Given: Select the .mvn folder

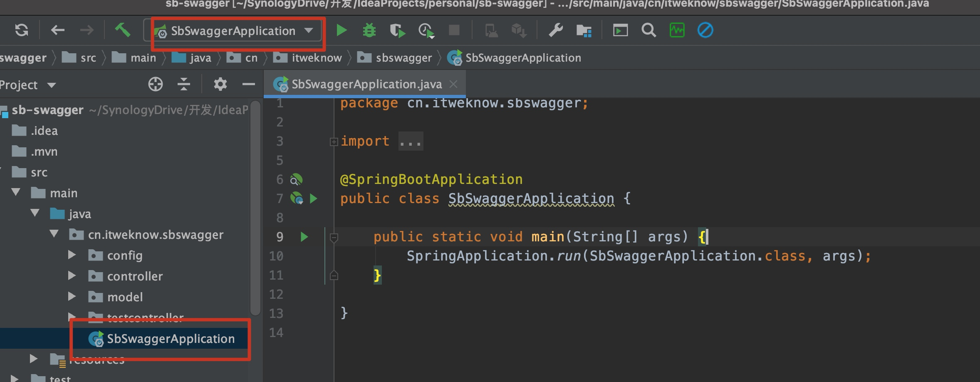Looking at the screenshot, I should coord(35,151).
